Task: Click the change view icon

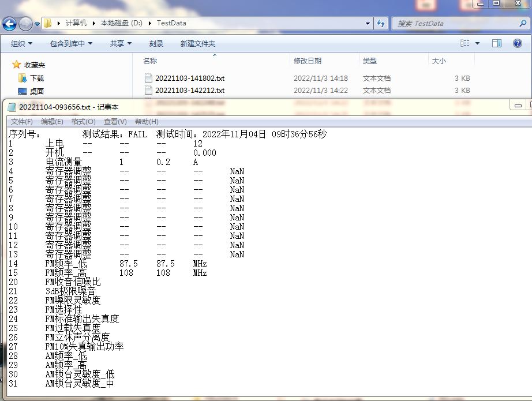Action: (465, 43)
